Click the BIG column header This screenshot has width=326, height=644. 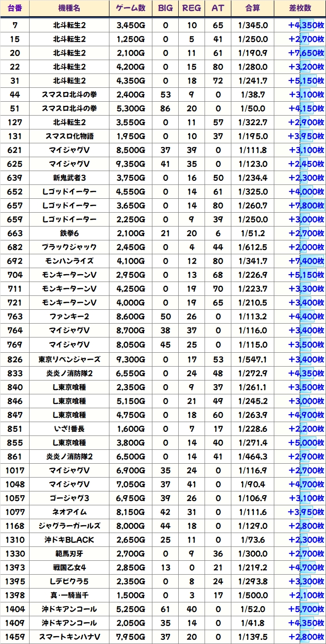[x=165, y=8]
